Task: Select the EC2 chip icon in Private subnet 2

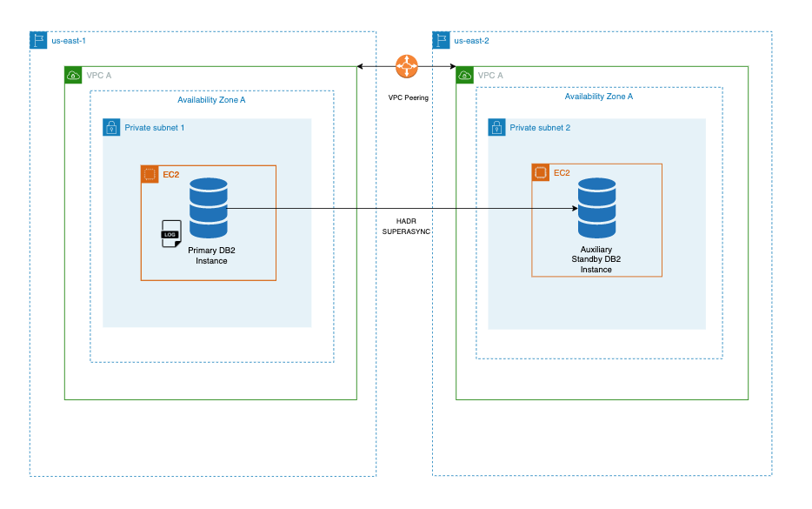Action: (540, 172)
